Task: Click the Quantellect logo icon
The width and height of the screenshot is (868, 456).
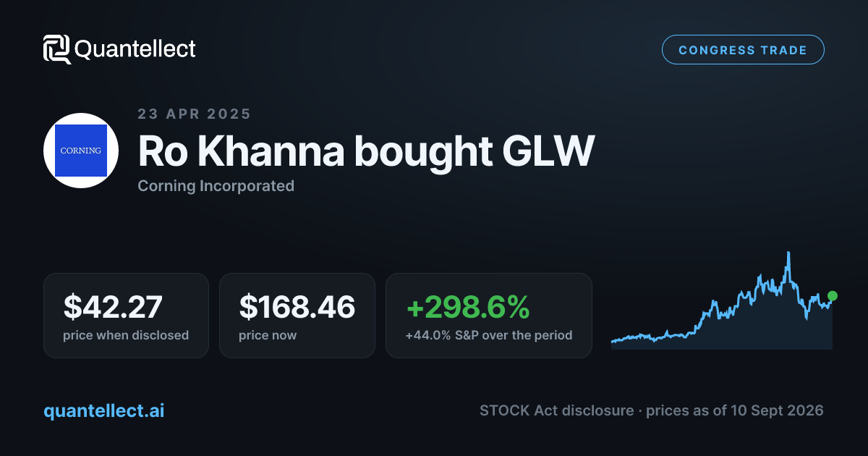Action: (57, 49)
